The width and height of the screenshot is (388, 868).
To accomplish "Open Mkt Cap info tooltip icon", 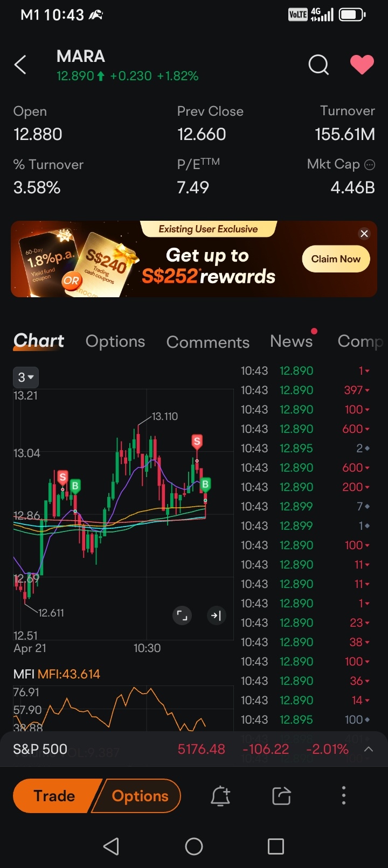I will click(372, 164).
